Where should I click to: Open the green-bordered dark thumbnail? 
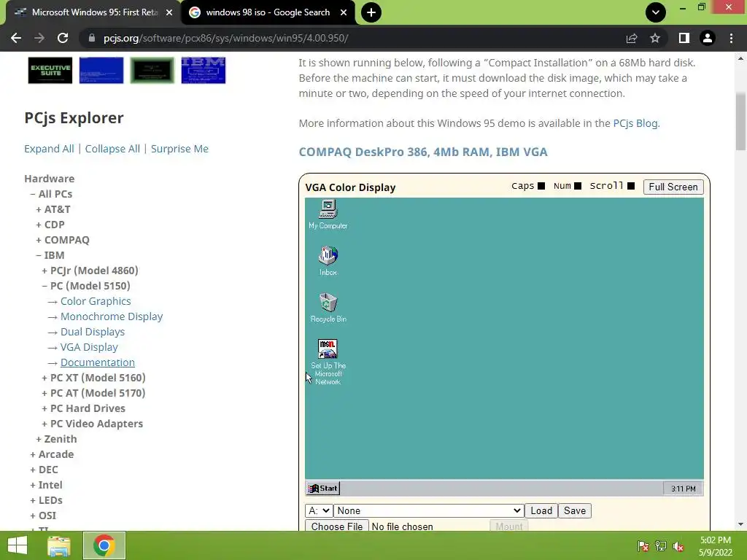(152, 71)
